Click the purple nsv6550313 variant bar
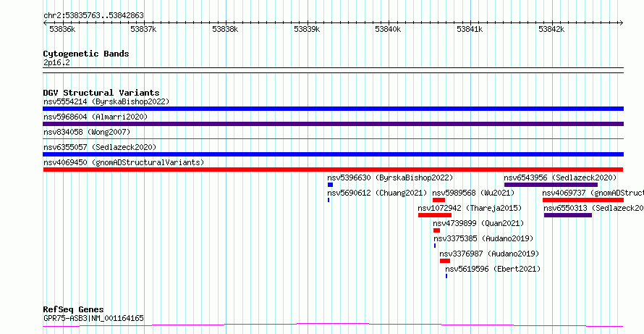The height and width of the screenshot is (334, 644). [x=568, y=215]
